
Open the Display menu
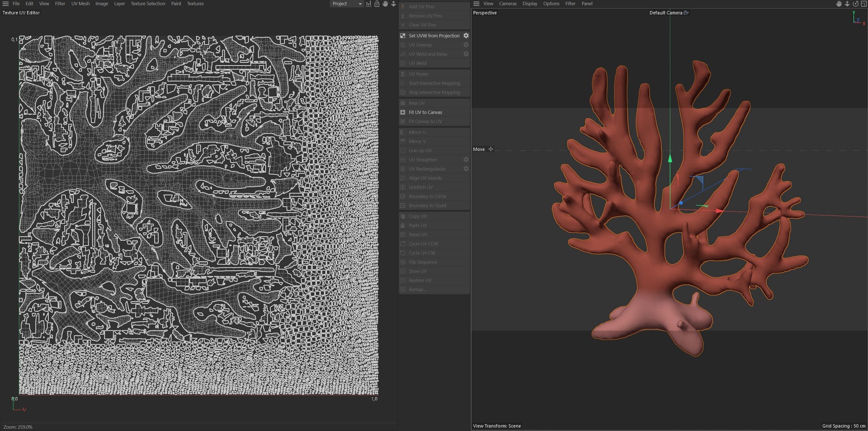(530, 4)
